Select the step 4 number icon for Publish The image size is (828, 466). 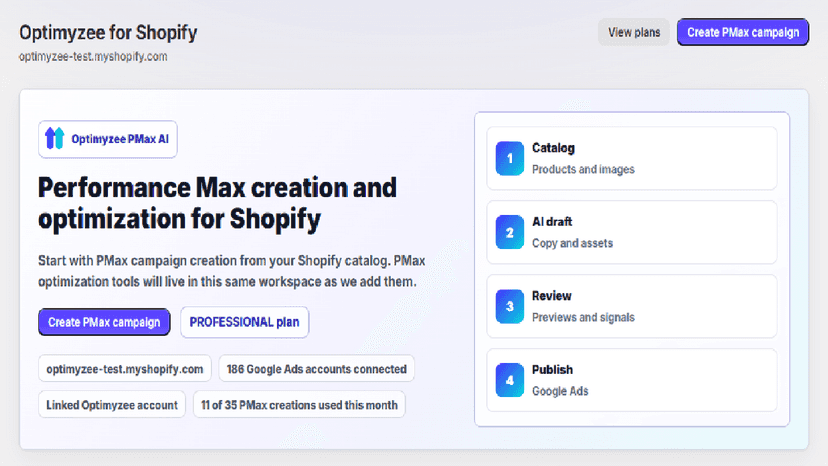click(x=510, y=380)
